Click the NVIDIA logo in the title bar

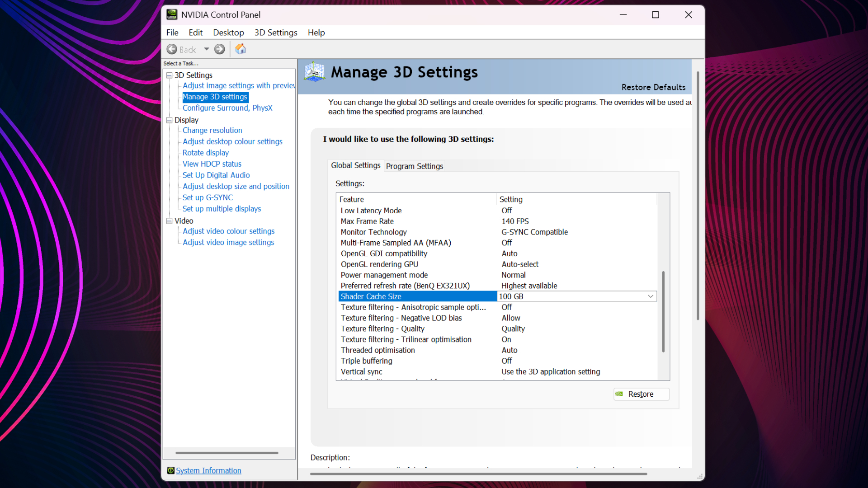point(171,14)
